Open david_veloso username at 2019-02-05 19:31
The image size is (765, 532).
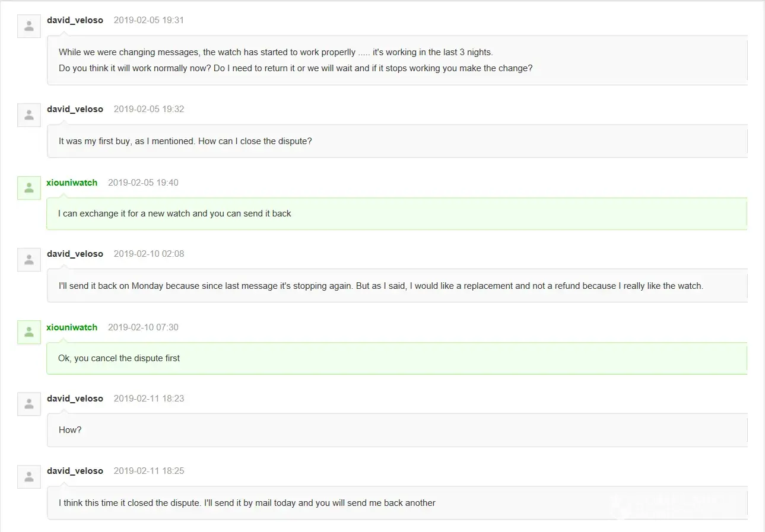pos(75,20)
